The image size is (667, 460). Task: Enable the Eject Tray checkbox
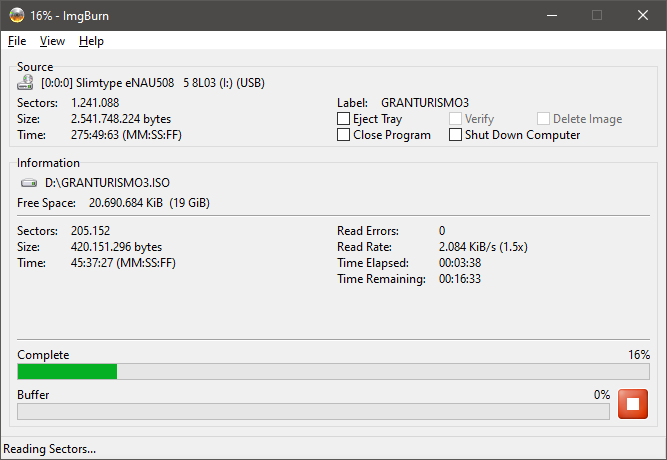tap(344, 119)
